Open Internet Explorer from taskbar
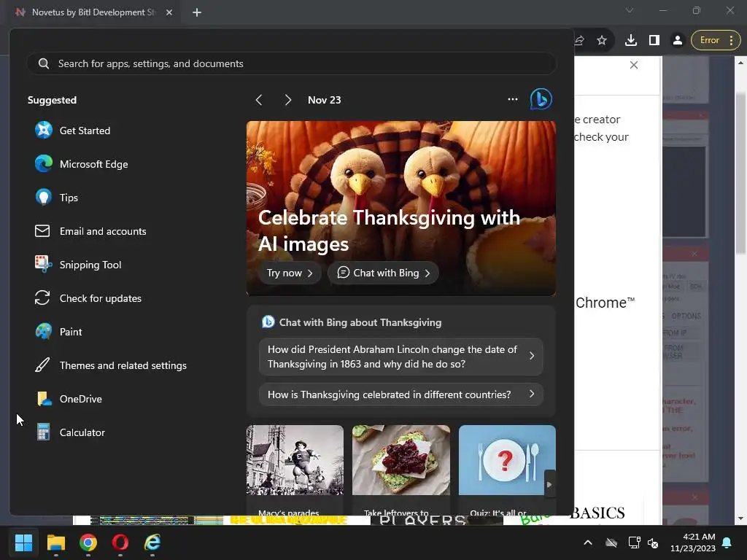Viewport: 747px width, 560px height. click(x=152, y=542)
